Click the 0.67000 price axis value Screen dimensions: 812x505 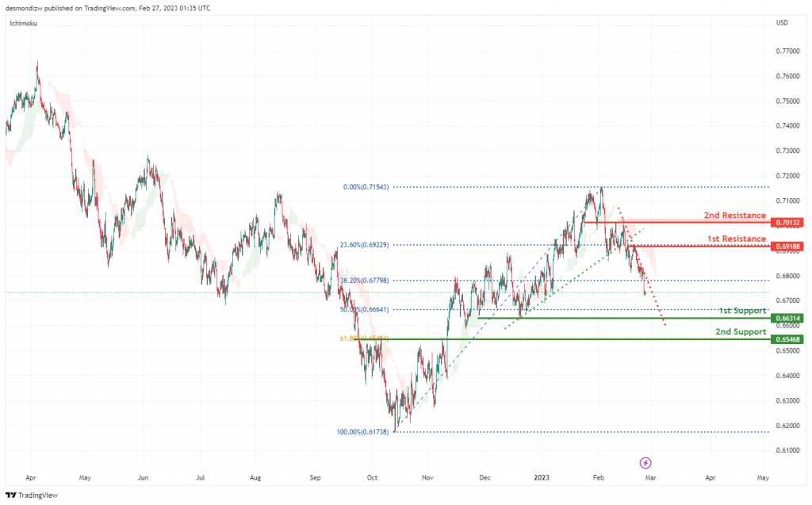787,300
